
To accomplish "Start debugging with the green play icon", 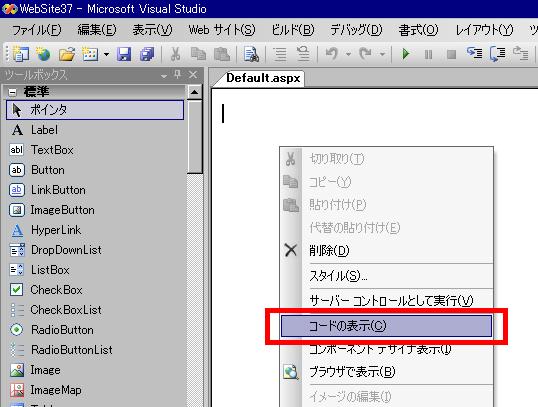I will coord(406,54).
